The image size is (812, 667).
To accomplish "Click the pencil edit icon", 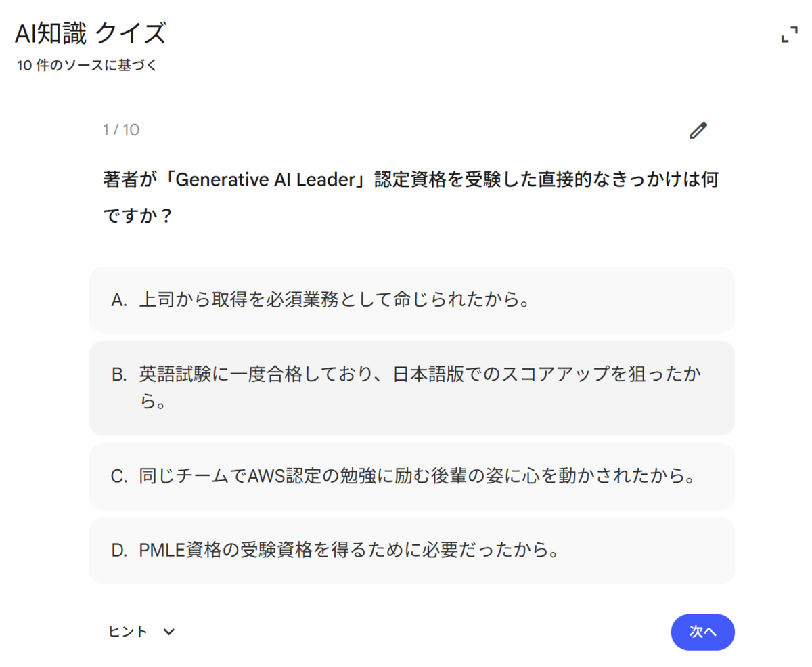I will point(698,130).
